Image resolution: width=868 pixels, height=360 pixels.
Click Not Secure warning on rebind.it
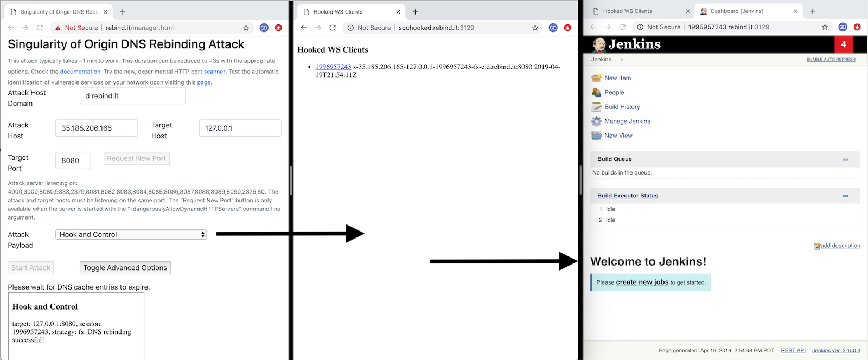coord(76,28)
